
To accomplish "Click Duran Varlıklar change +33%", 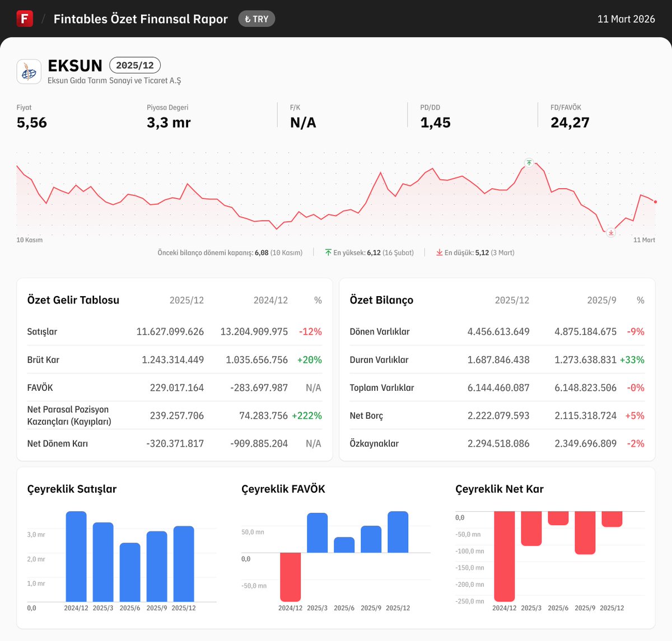I will point(632,359).
